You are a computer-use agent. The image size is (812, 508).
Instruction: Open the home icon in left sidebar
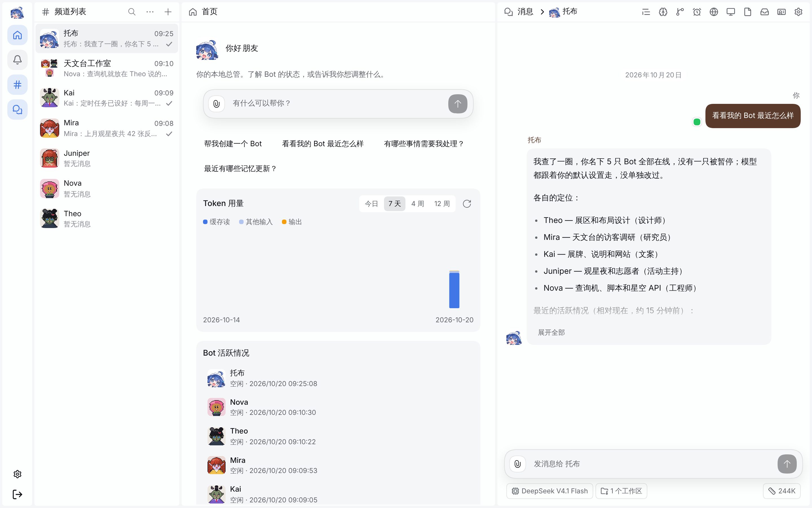point(17,35)
